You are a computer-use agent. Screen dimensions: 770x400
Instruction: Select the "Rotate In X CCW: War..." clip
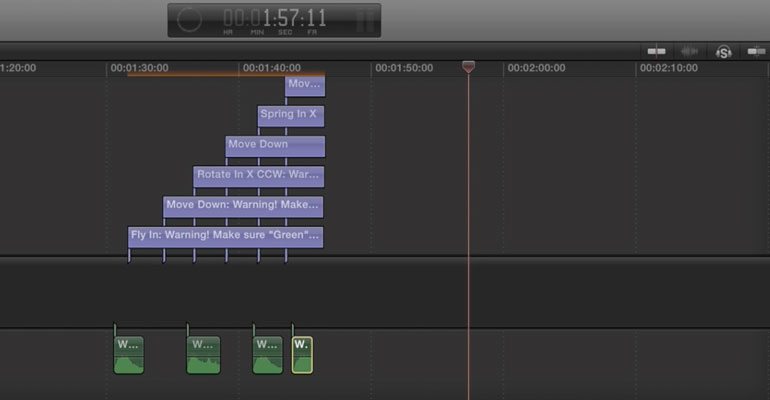point(258,177)
